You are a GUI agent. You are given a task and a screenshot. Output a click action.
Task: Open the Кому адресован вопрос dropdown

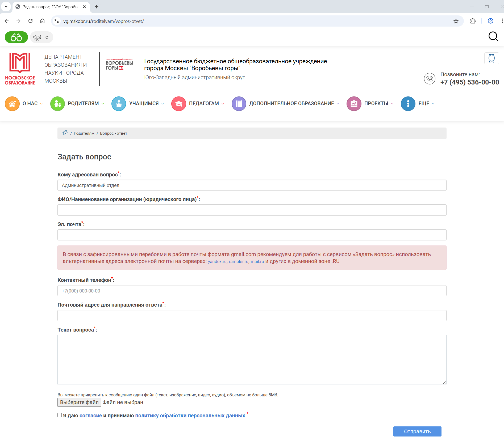252,185
